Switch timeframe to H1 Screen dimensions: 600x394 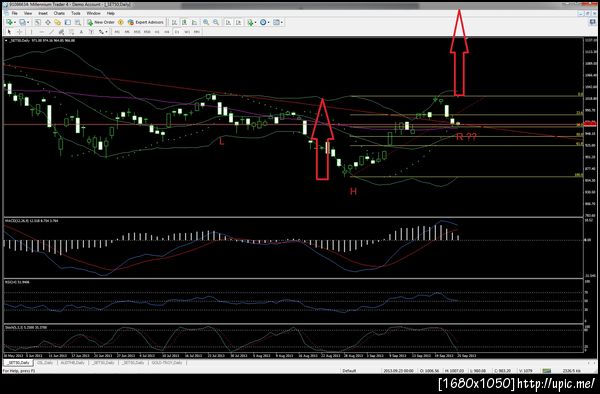pos(157,32)
